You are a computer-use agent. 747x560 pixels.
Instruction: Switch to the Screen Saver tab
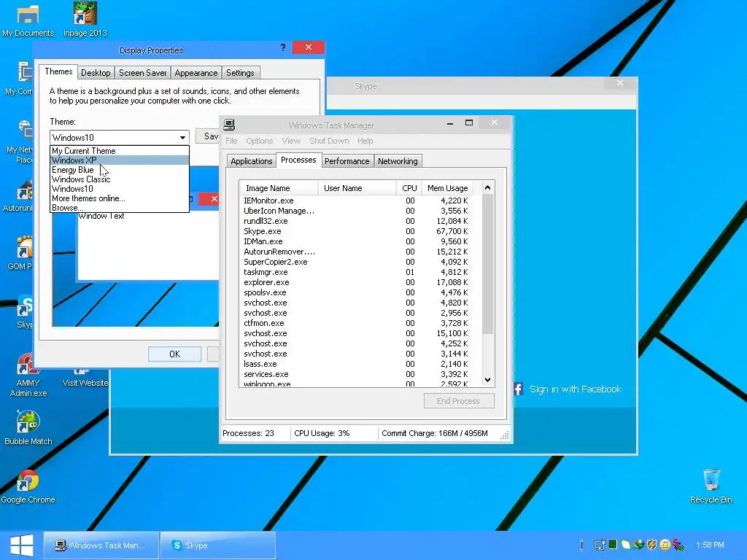[142, 73]
